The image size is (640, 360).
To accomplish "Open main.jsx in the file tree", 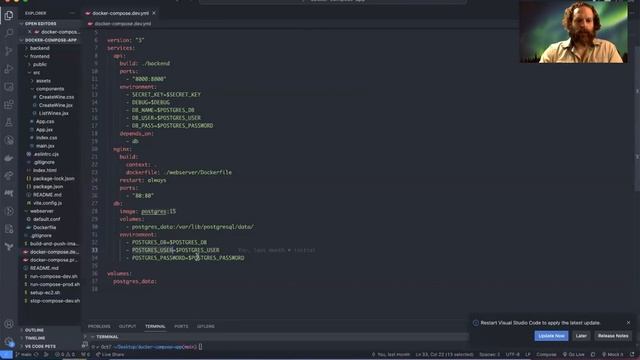I will pyautogui.click(x=45, y=146).
